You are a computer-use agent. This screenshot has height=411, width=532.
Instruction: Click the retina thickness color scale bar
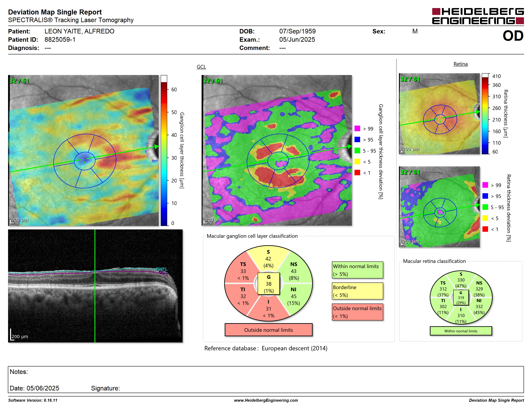point(485,114)
